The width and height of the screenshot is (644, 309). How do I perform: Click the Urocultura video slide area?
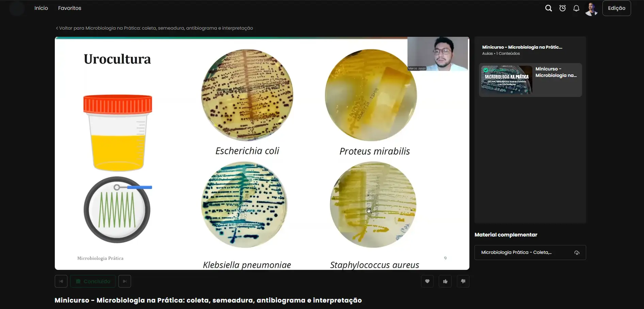[262, 153]
